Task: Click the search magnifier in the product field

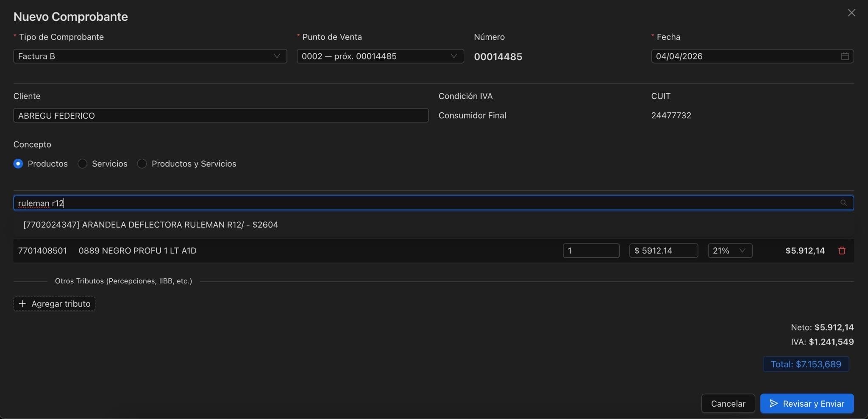Action: coord(844,203)
